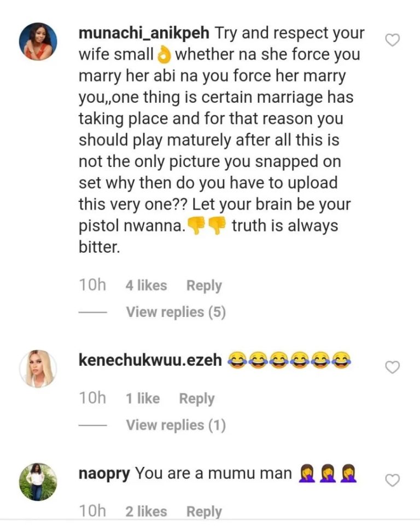View the 4 likes on munachi_anikpeh's comment
This screenshot has width=420, height=526.
pos(146,285)
